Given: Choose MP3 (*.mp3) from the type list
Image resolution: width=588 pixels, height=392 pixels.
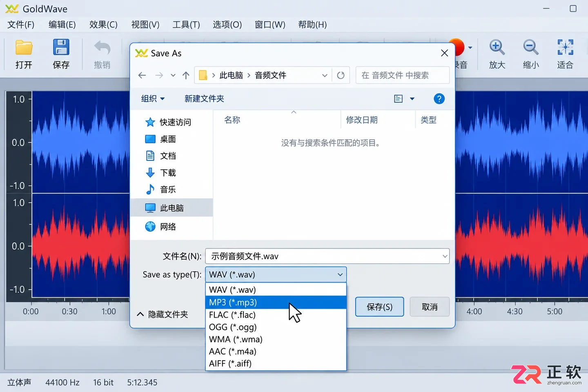Looking at the screenshot, I should (276, 302).
